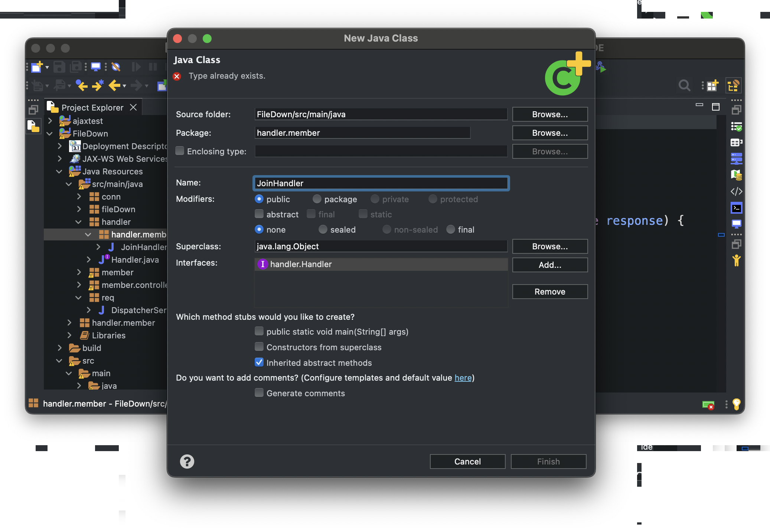Click the Cancel button
The width and height of the screenshot is (770, 532).
pos(467,462)
